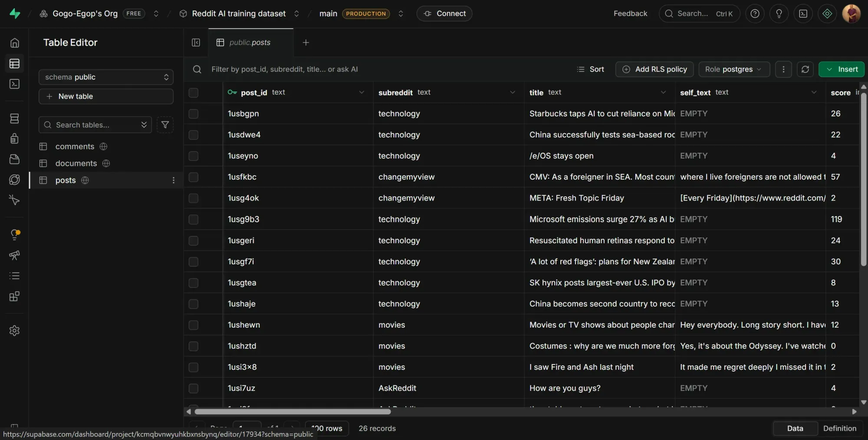Click the Sort button

pos(590,69)
